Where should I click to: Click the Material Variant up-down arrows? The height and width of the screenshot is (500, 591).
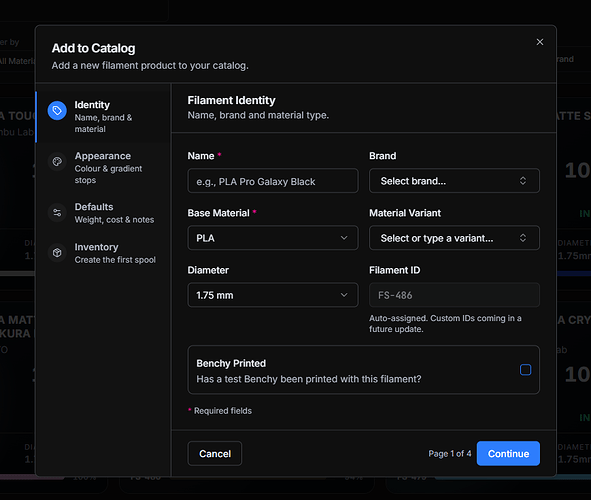523,238
